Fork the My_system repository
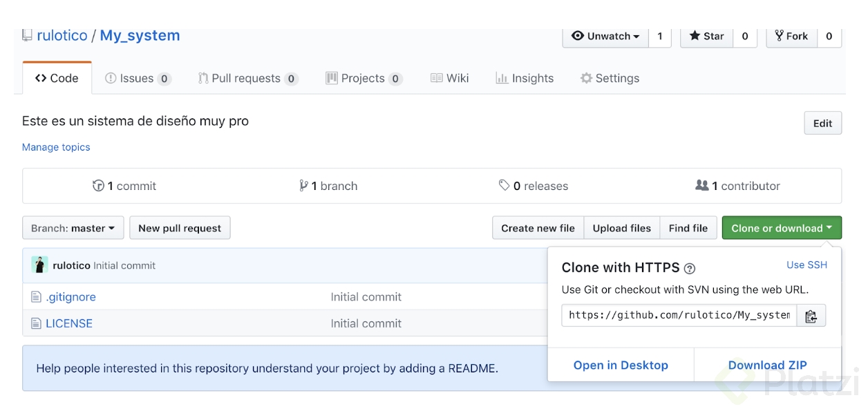 coord(791,36)
